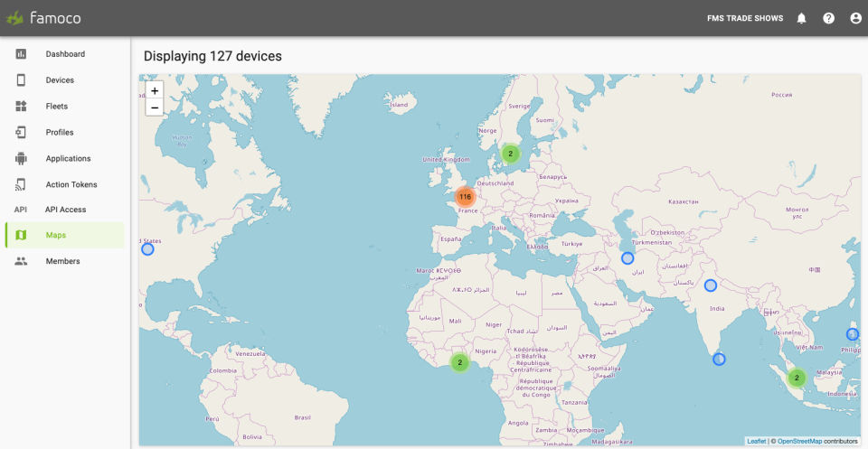Screen dimensions: 868x449
Task: Open the OpenStreetMap attribution link
Action: [x=799, y=441]
